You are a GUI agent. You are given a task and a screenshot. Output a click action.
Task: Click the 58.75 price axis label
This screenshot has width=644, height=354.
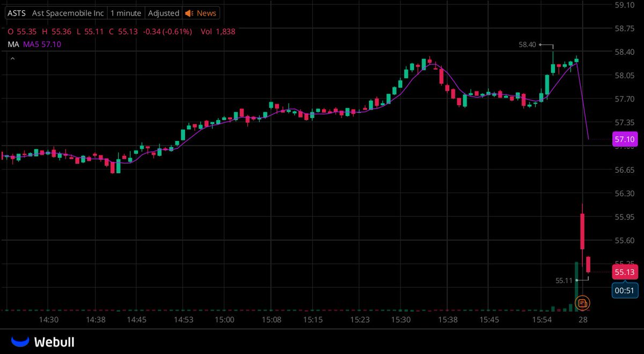point(625,28)
